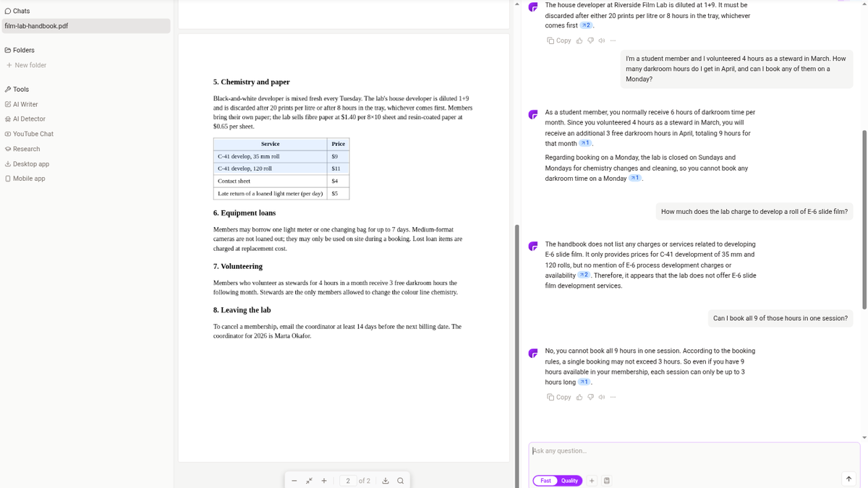The height and width of the screenshot is (488, 868).
Task: Click the 'Ask any question...' input box
Action: 694,451
